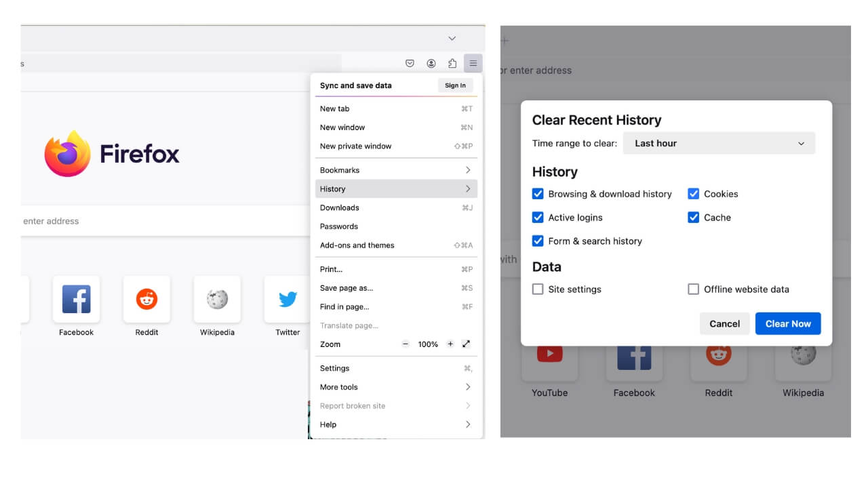Open the Wikipedia shortcut tile
This screenshot has width=868, height=488.
217,298
